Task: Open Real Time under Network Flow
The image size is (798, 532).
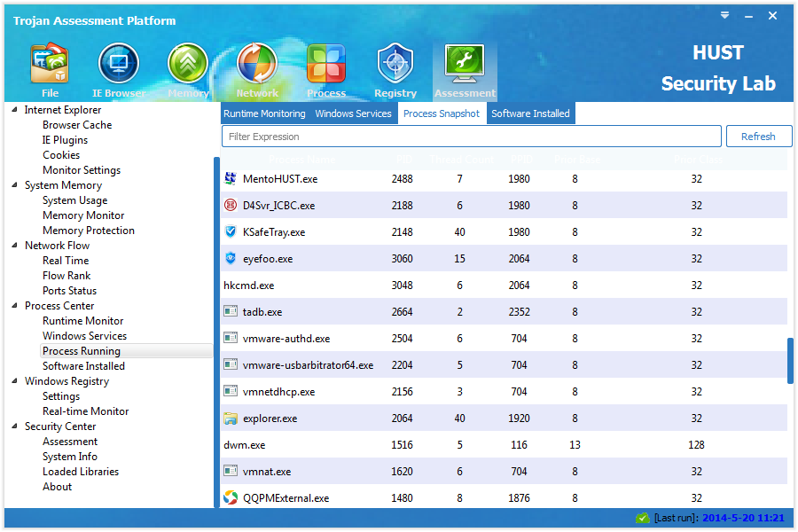Action: (x=66, y=260)
